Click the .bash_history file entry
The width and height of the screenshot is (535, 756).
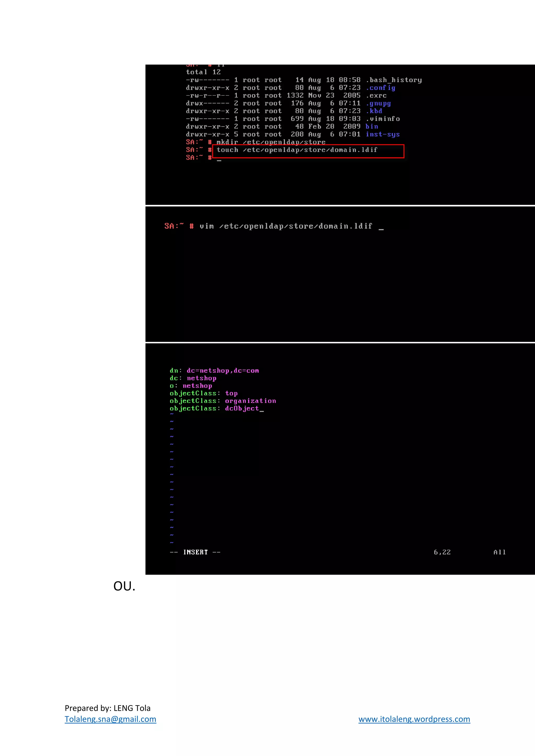394,80
